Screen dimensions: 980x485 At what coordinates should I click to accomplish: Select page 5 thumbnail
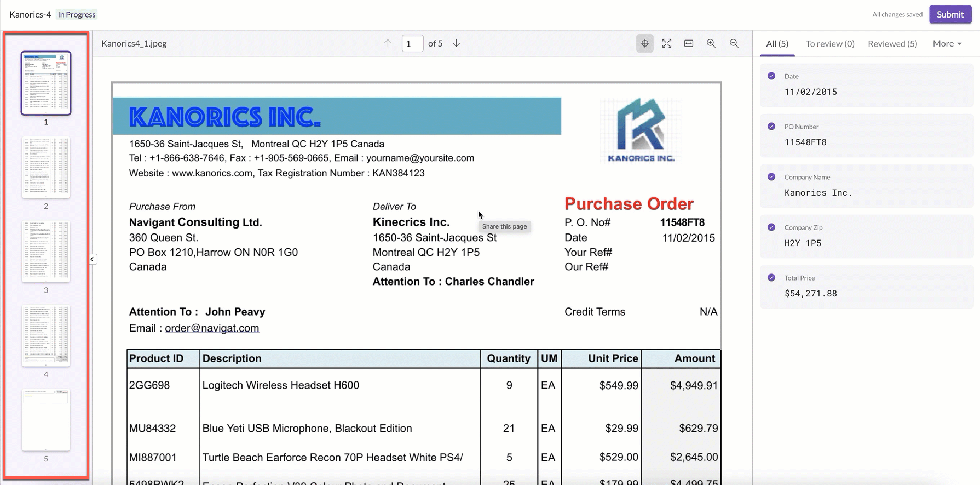coord(46,420)
